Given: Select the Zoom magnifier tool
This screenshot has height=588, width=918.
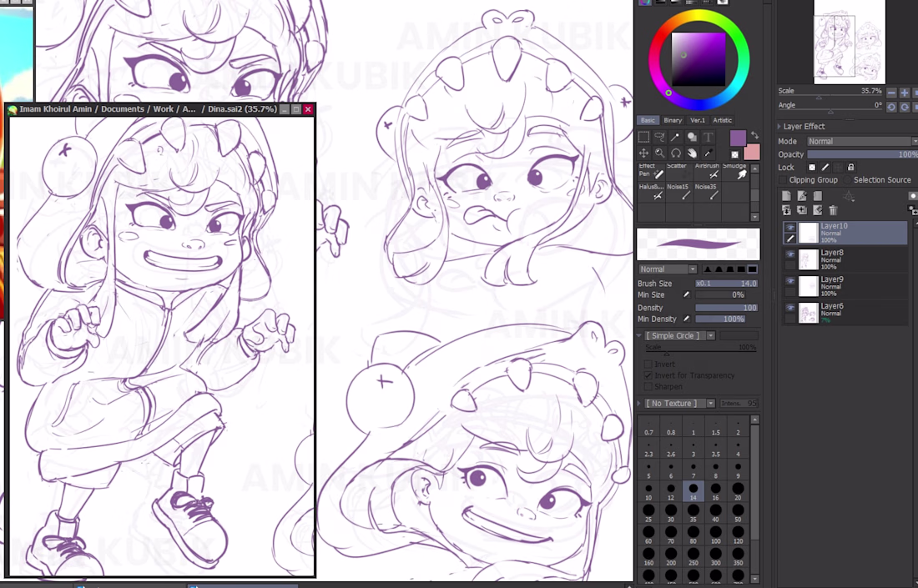Looking at the screenshot, I should click(x=659, y=153).
